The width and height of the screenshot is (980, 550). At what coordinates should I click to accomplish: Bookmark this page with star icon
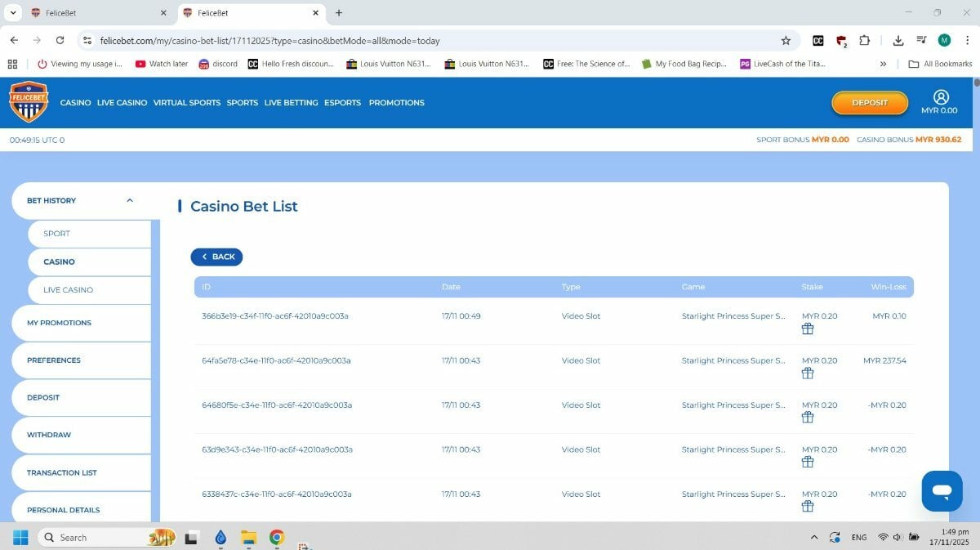786,40
